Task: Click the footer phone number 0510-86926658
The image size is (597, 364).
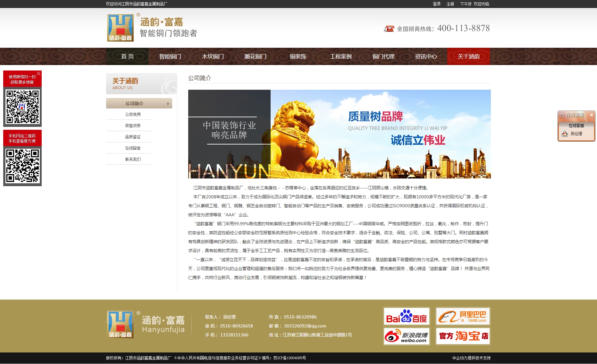Action: [x=236, y=326]
